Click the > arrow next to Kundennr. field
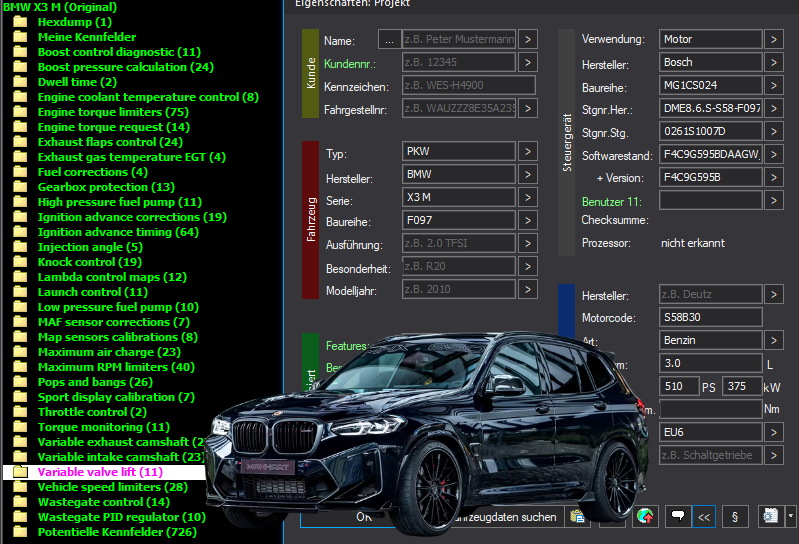The height and width of the screenshot is (544, 799). click(x=528, y=62)
